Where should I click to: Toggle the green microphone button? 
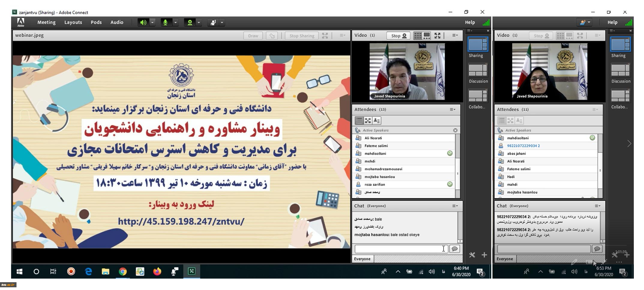pos(165,23)
